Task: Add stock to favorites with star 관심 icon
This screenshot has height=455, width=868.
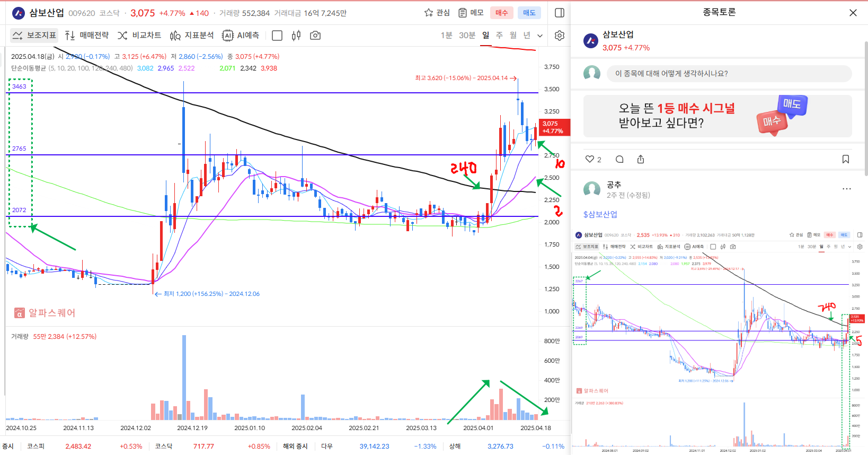Action: (x=437, y=13)
